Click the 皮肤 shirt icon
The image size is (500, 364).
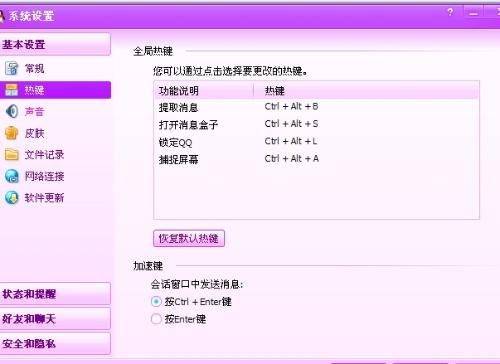point(12,133)
